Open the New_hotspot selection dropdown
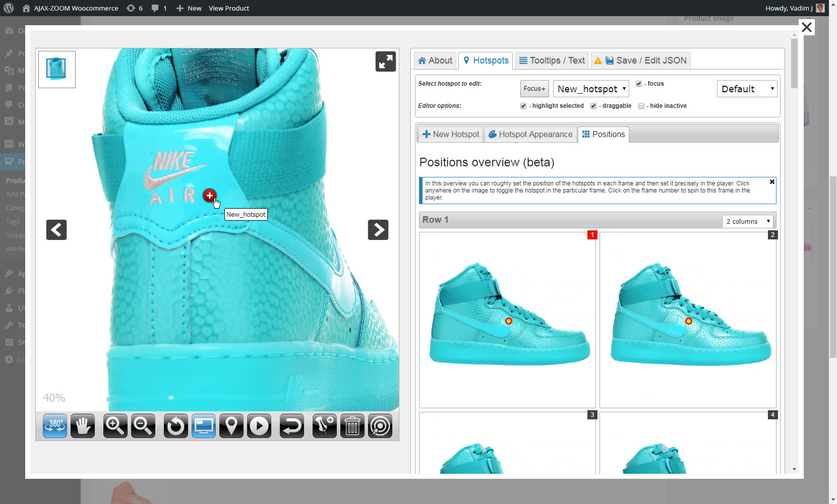This screenshot has height=504, width=837. 591,89
